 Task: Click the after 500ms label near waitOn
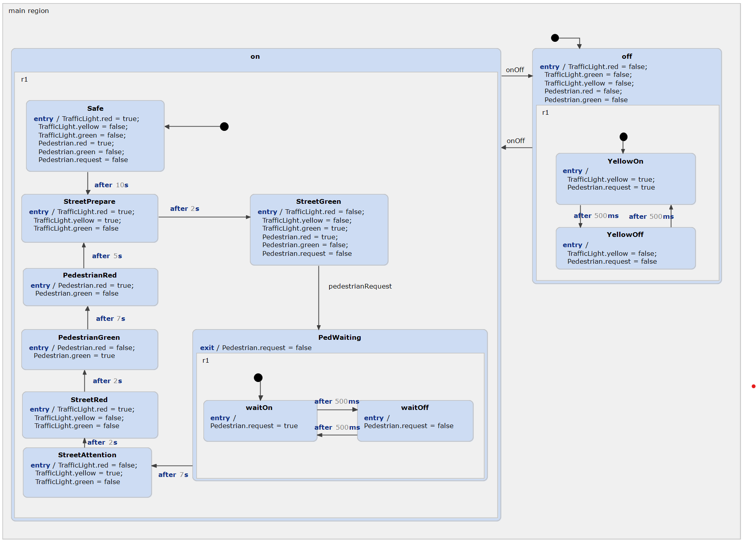[x=337, y=401]
